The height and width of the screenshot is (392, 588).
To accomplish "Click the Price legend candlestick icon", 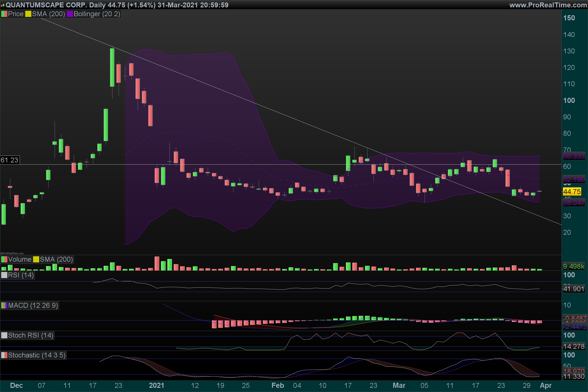I will (x=4, y=14).
